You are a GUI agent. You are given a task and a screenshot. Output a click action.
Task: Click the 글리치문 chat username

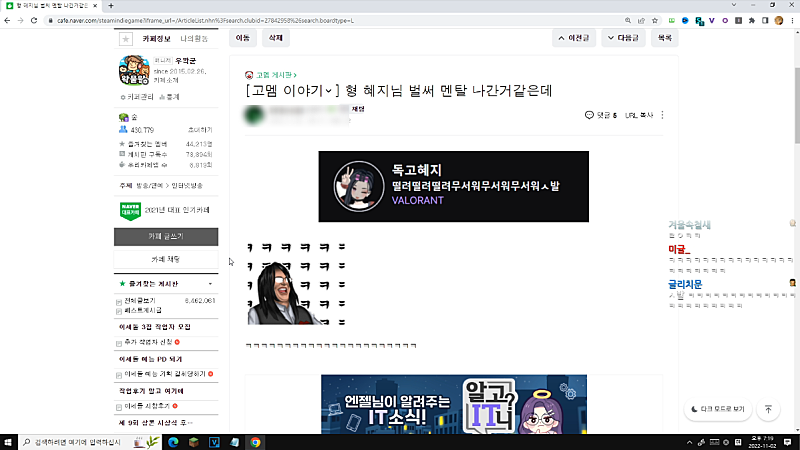[685, 284]
